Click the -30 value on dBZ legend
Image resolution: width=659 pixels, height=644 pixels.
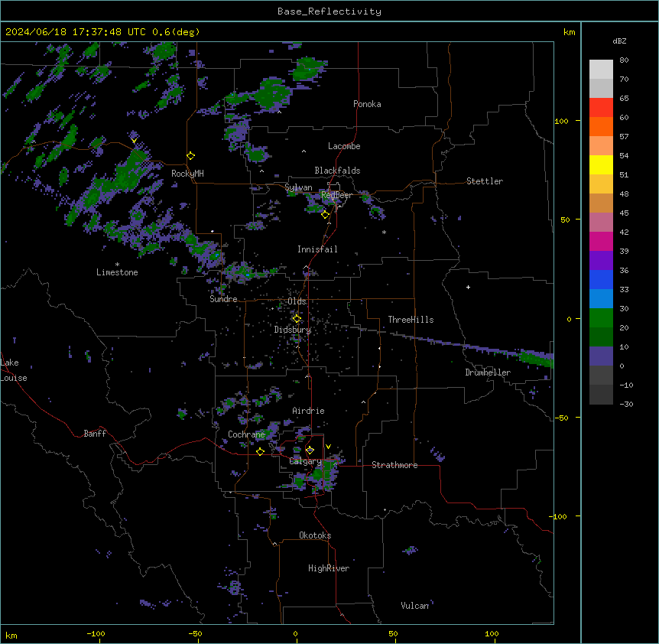tap(626, 404)
